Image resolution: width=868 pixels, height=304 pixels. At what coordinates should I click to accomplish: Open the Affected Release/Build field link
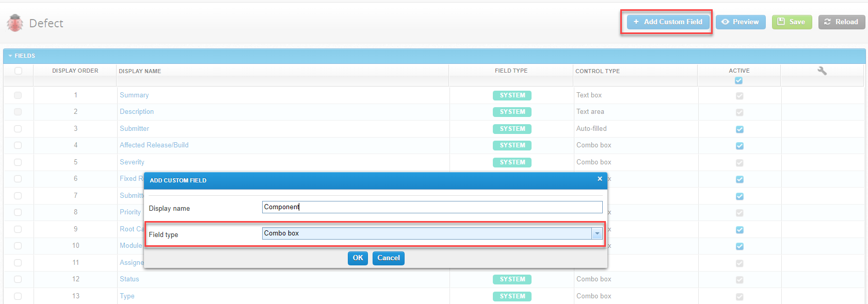tap(154, 145)
